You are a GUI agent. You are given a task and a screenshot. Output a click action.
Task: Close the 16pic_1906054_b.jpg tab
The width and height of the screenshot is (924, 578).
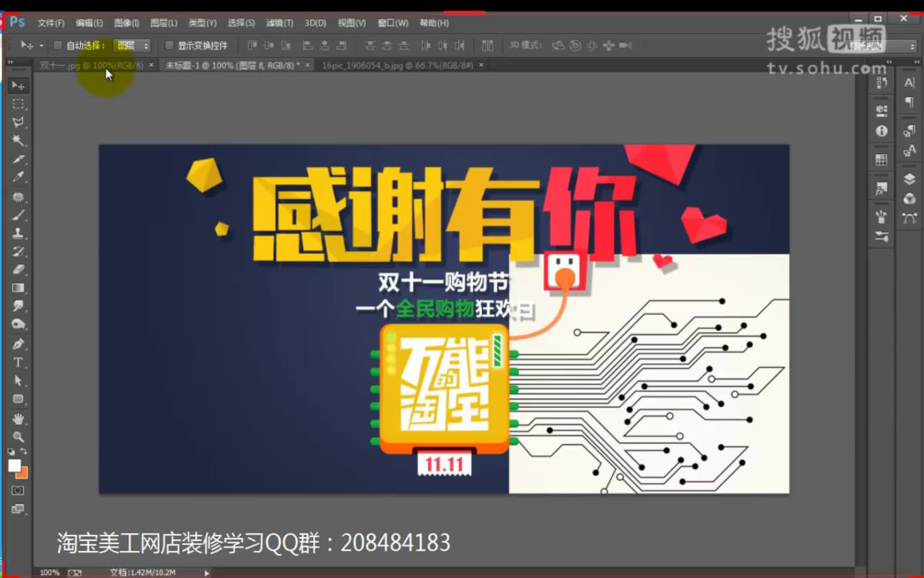[x=481, y=65]
